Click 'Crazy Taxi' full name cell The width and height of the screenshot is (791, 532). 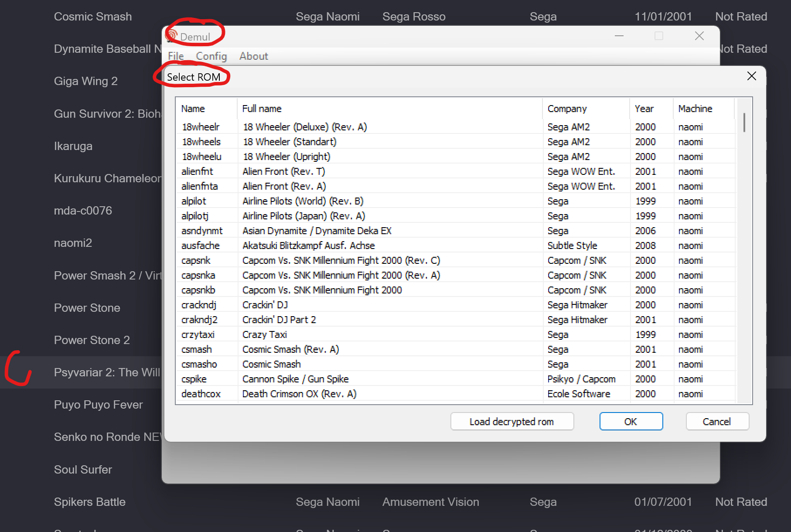click(265, 334)
